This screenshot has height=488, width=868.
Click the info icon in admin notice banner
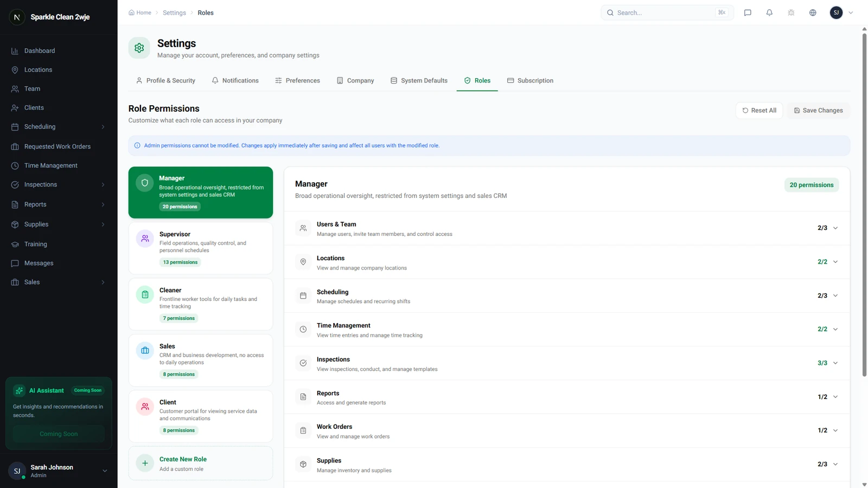pos(137,146)
